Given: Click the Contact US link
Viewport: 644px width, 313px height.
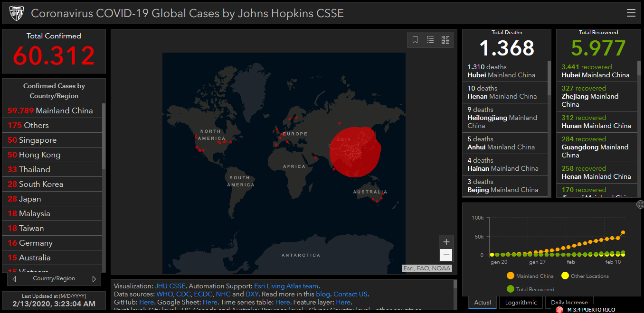Looking at the screenshot, I should coord(350,295).
